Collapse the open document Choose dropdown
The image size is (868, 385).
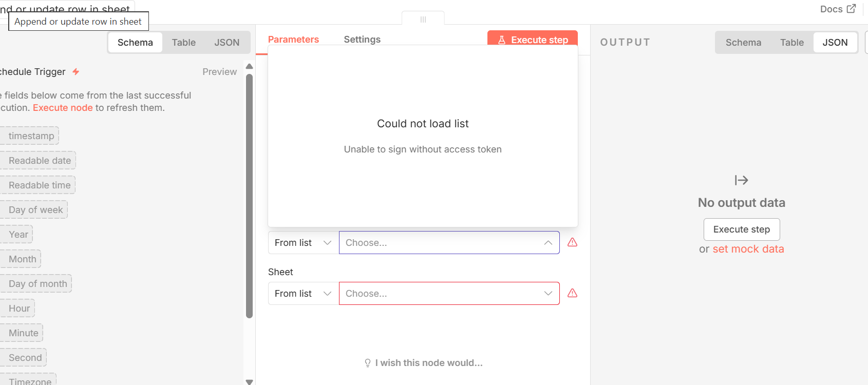(548, 243)
